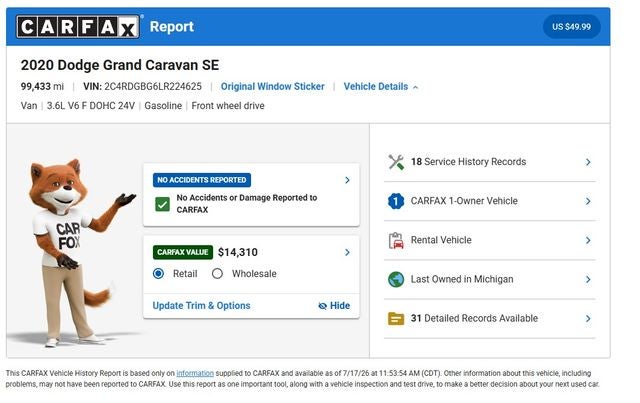Viewport: 640px width, 403px height.
Task: Click the Report header text
Action: [x=172, y=27]
